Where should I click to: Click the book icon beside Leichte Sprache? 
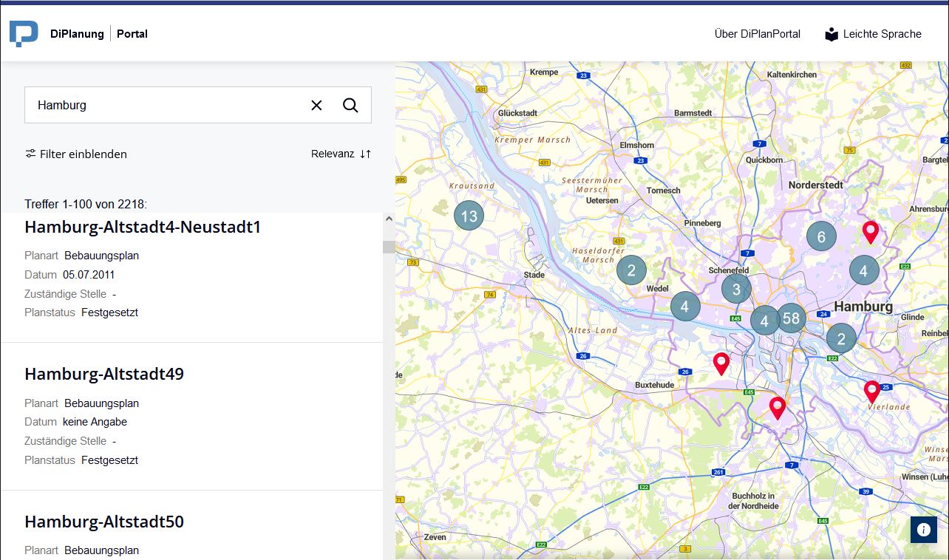point(831,33)
